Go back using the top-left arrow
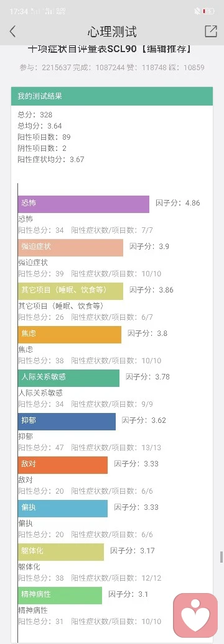224x644 pixels. pyautogui.click(x=13, y=32)
